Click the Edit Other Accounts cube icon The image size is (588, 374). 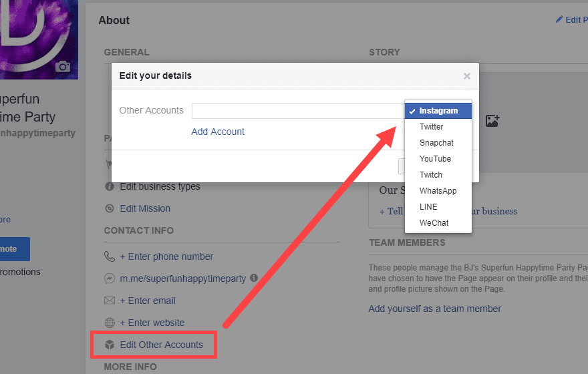tap(110, 345)
